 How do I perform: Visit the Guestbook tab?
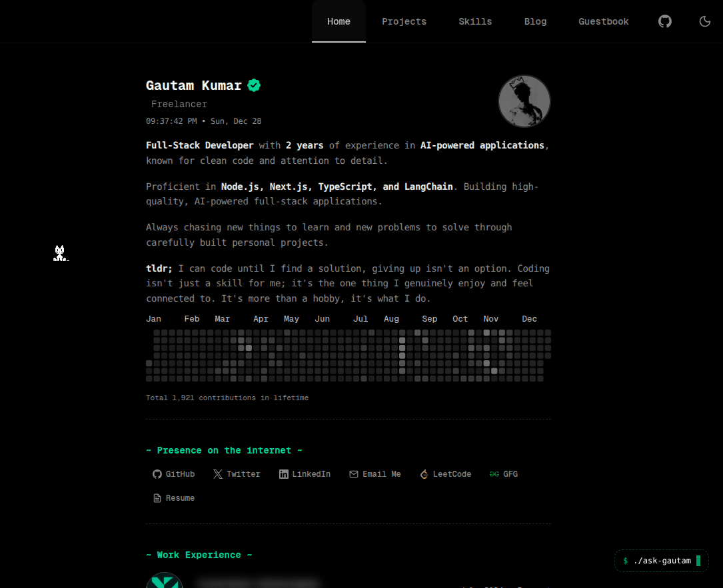click(x=603, y=21)
